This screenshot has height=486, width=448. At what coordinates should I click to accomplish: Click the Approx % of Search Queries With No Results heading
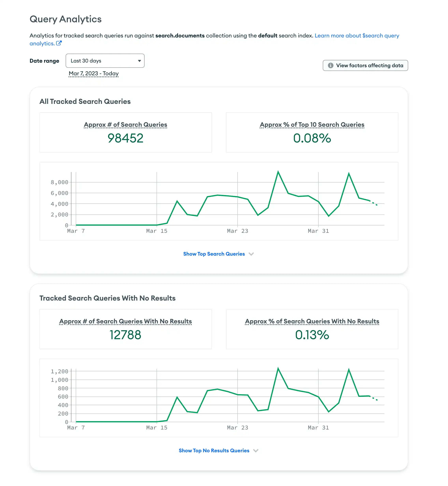point(312,321)
